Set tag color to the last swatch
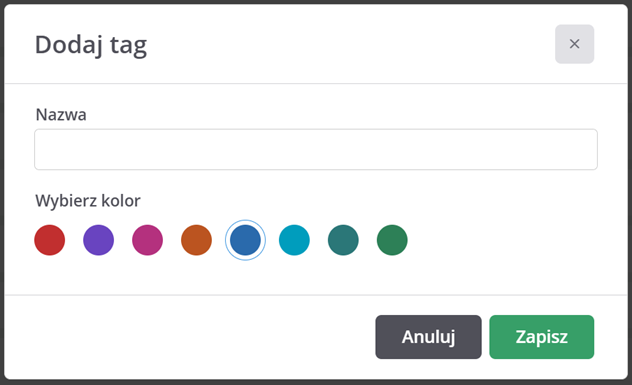Image resolution: width=632 pixels, height=385 pixels. point(392,240)
